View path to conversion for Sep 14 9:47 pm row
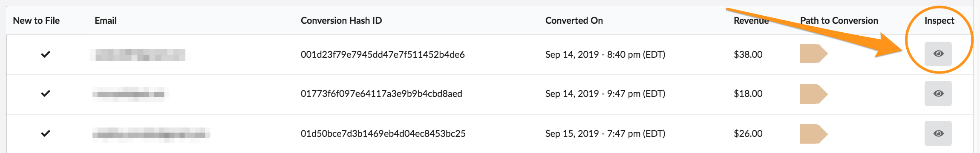The width and height of the screenshot is (980, 153). tap(813, 93)
